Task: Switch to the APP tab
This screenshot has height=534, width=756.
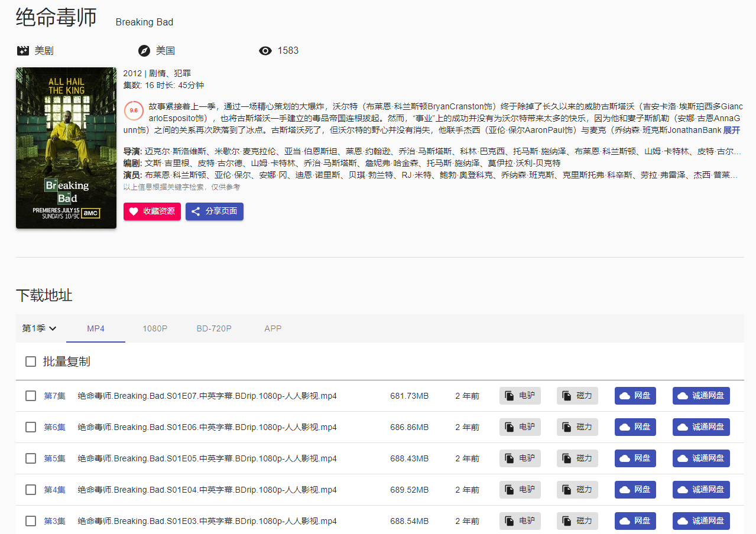Action: (273, 328)
